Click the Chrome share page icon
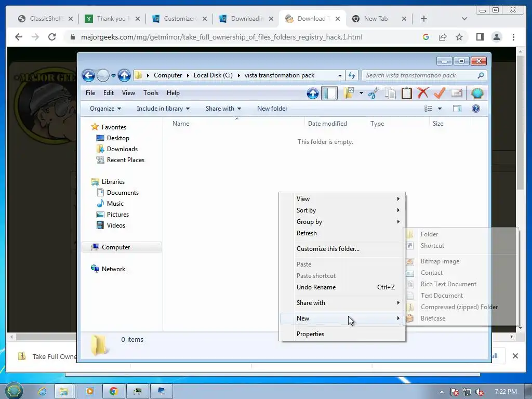Screen dimensions: 532x399 pyautogui.click(x=443, y=37)
